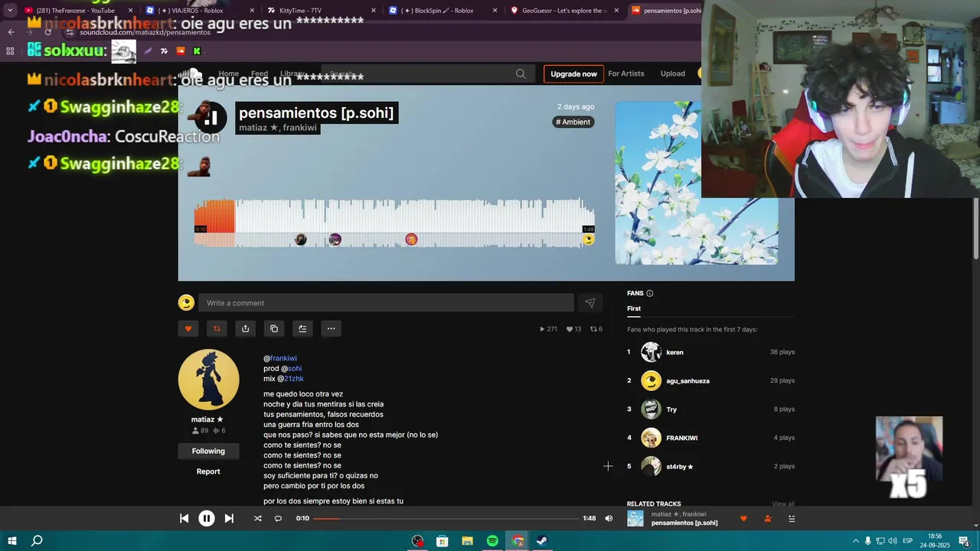Open fan agu_sanhueza's profile

tap(688, 380)
